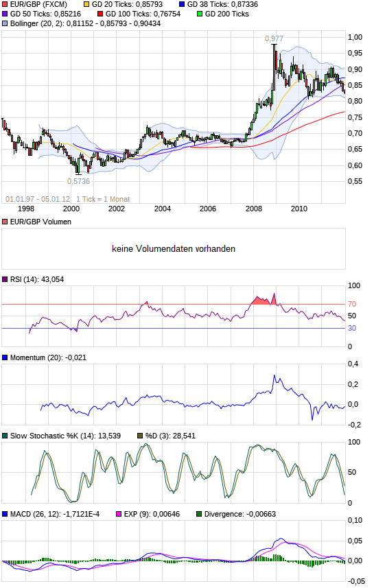Click the light blue Bollinger legend swatch
Screen dimensions: 374x588
5,23
